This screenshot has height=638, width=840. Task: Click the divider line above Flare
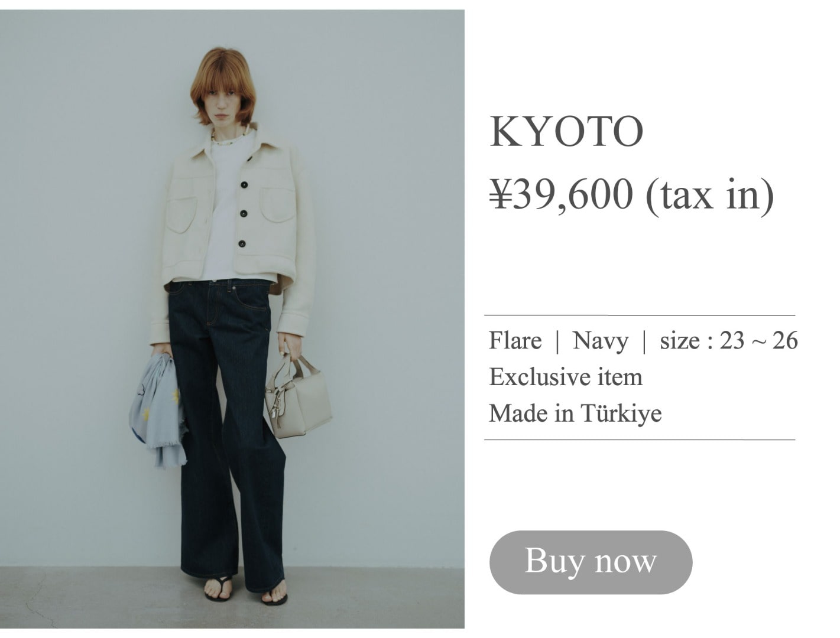click(640, 315)
